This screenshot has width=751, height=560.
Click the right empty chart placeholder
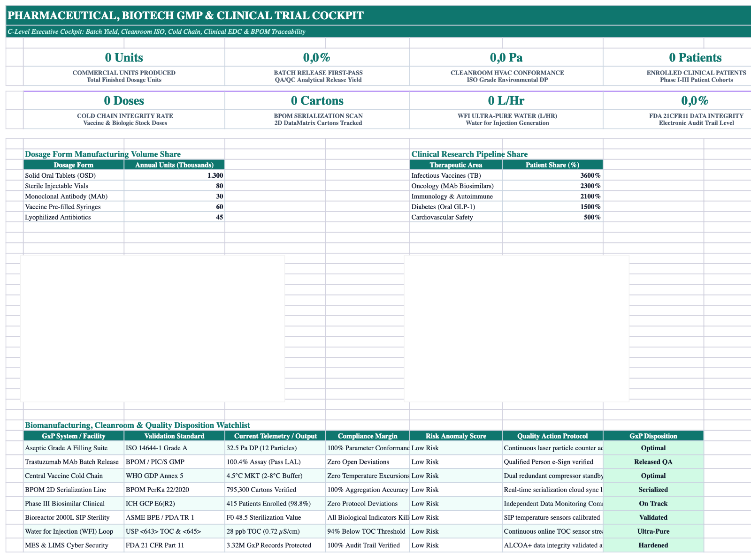517,328
